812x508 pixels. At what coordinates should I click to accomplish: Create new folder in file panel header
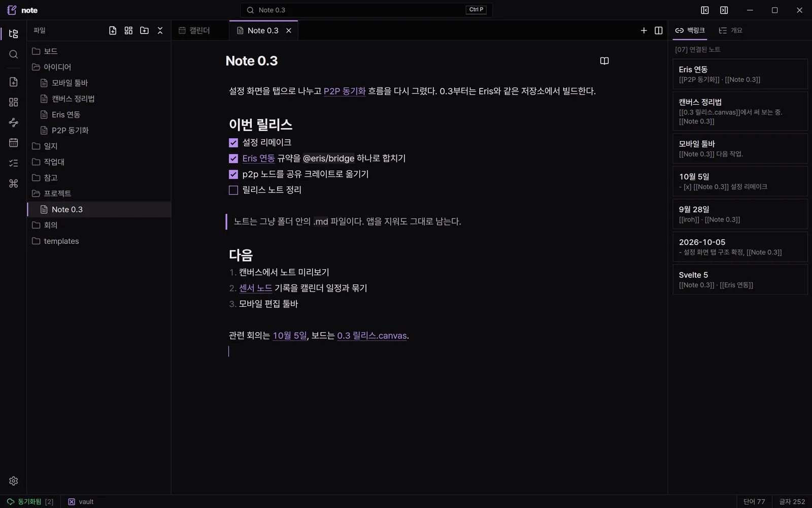click(144, 30)
